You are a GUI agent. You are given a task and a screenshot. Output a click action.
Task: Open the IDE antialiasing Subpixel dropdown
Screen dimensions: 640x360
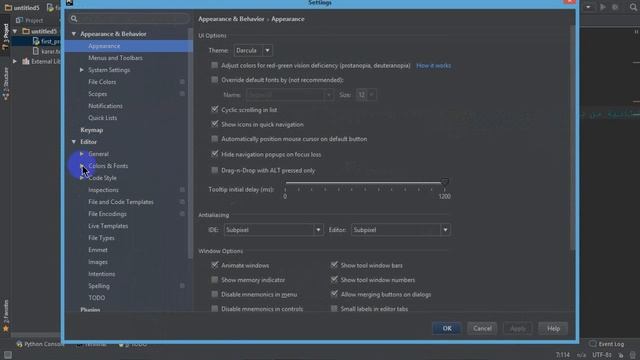tap(273, 230)
